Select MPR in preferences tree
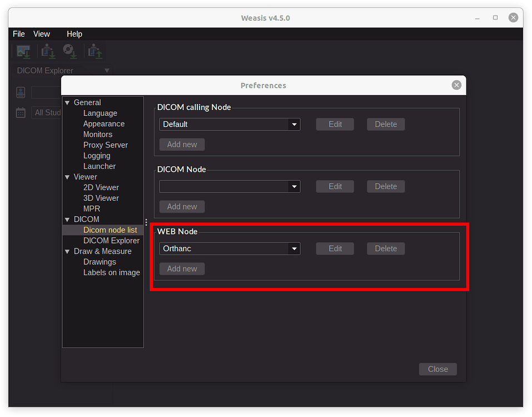Viewport: 532px width, 417px height. pos(92,209)
